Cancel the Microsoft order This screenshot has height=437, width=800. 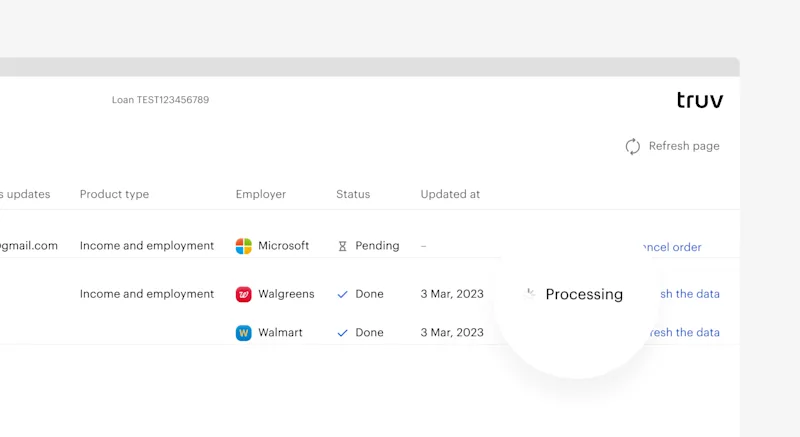(x=673, y=247)
